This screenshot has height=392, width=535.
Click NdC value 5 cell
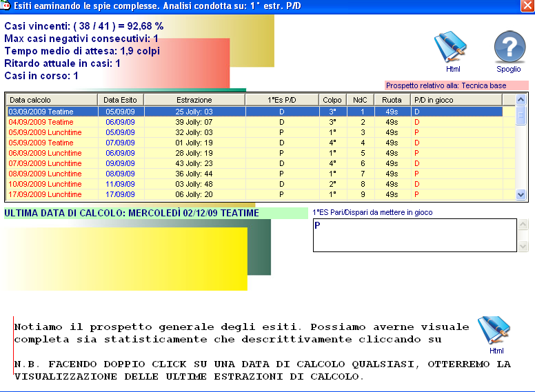[361, 153]
